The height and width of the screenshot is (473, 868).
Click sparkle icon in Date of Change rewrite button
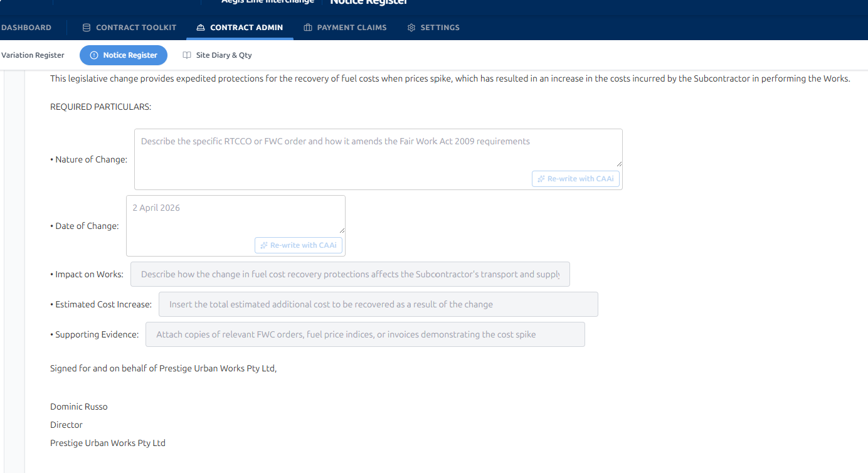pos(264,245)
